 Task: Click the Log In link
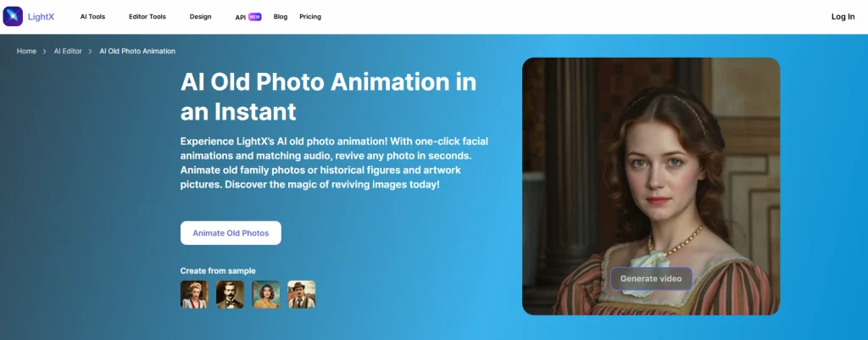843,16
